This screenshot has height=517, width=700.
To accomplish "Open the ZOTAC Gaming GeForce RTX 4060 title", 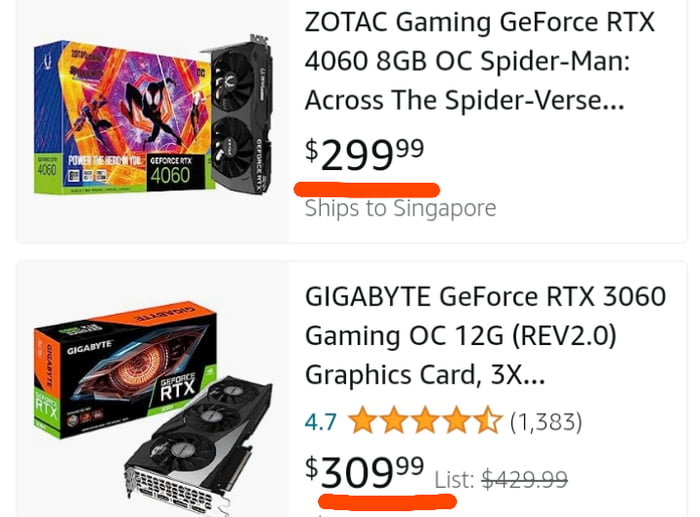I will [x=480, y=60].
